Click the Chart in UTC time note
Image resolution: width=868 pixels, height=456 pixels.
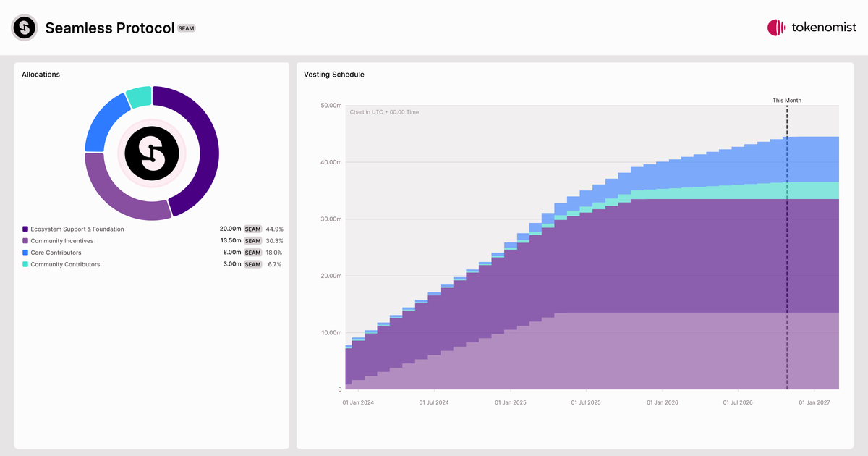pyautogui.click(x=384, y=112)
